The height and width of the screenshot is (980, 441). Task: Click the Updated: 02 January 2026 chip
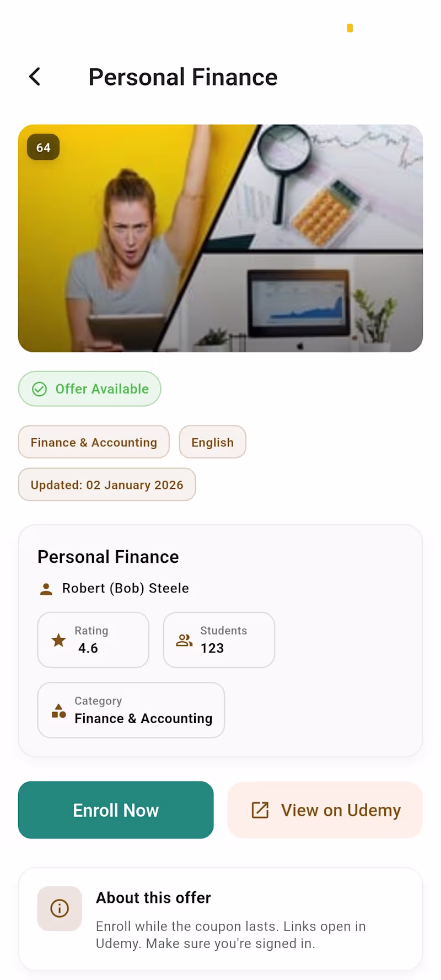pyautogui.click(x=107, y=485)
